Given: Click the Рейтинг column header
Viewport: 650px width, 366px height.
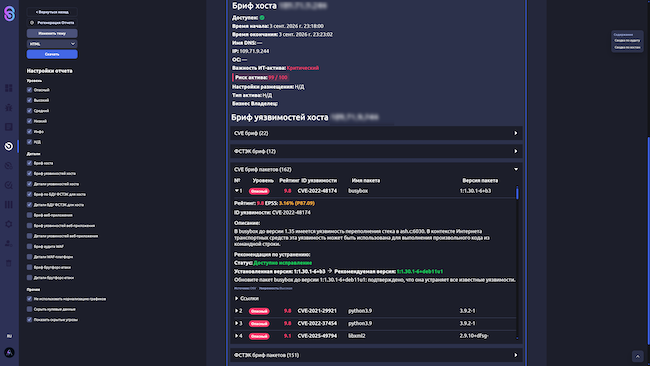Looking at the screenshot, I should click(289, 181).
